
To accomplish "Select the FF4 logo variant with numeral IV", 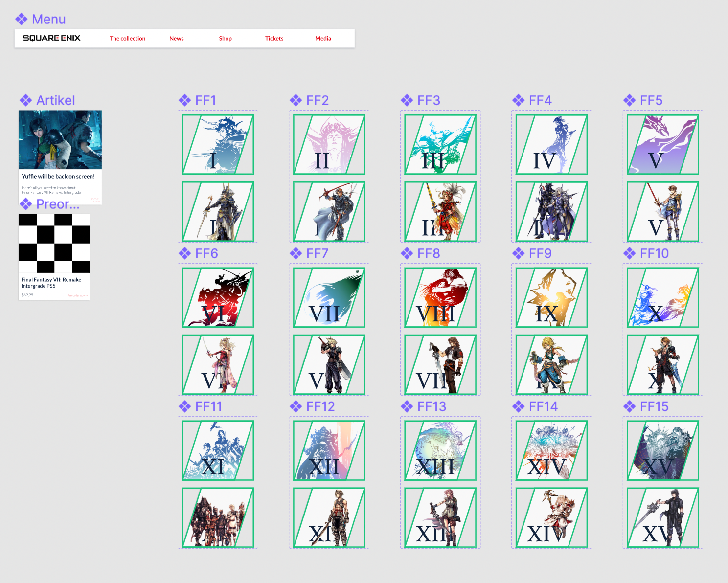I will point(551,144).
